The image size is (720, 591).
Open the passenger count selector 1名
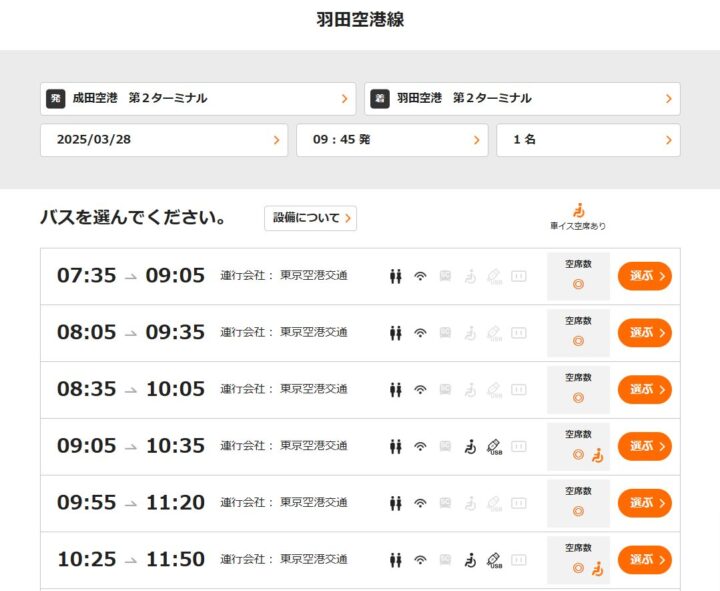click(588, 140)
